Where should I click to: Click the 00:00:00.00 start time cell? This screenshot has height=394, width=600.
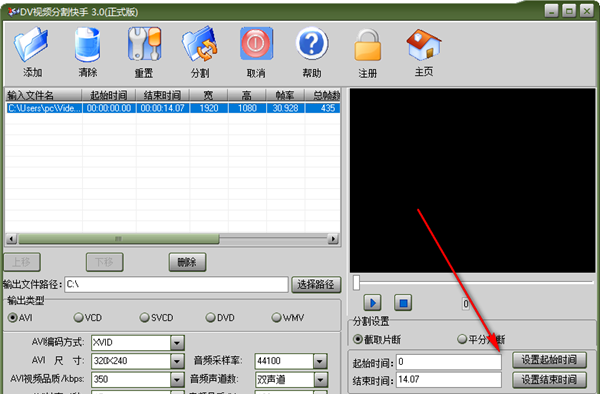(109, 108)
